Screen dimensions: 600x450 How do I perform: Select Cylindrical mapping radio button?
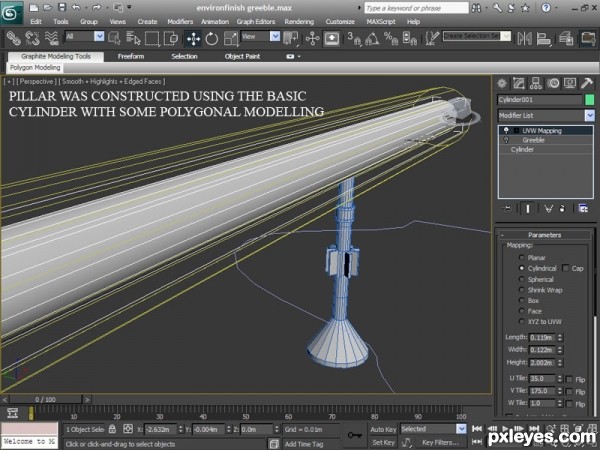(521, 268)
